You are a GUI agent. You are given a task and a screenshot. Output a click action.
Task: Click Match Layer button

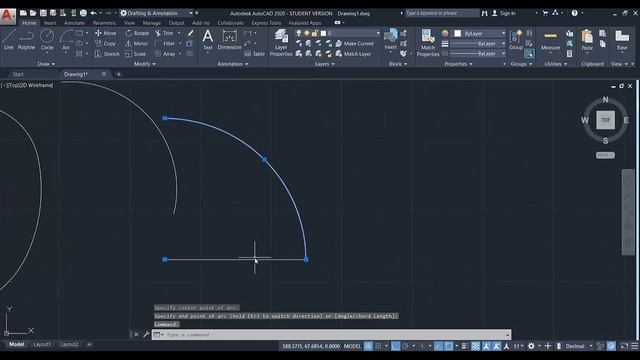[353, 54]
